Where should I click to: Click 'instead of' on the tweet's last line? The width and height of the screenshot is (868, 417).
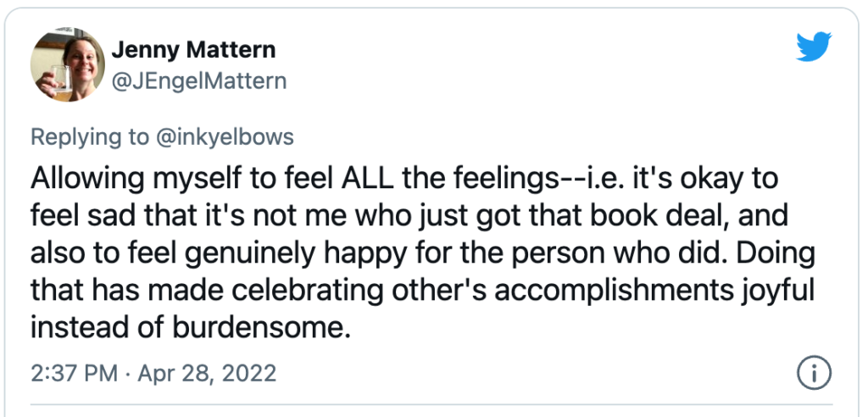pos(98,326)
